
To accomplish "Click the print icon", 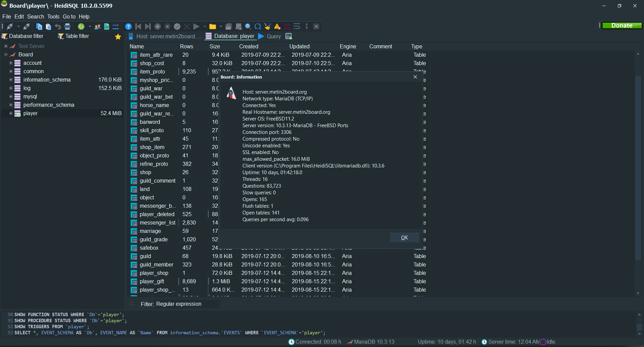I will [x=67, y=27].
